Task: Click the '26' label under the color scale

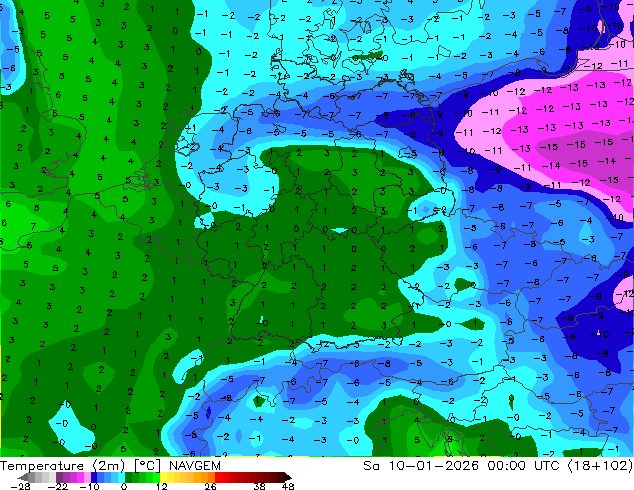Action: pyautogui.click(x=210, y=486)
